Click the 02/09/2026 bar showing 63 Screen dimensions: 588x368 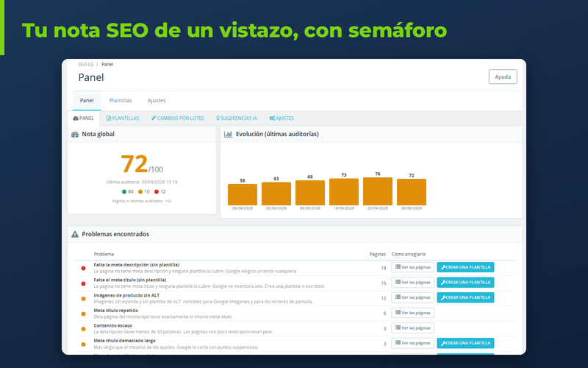coord(276,194)
